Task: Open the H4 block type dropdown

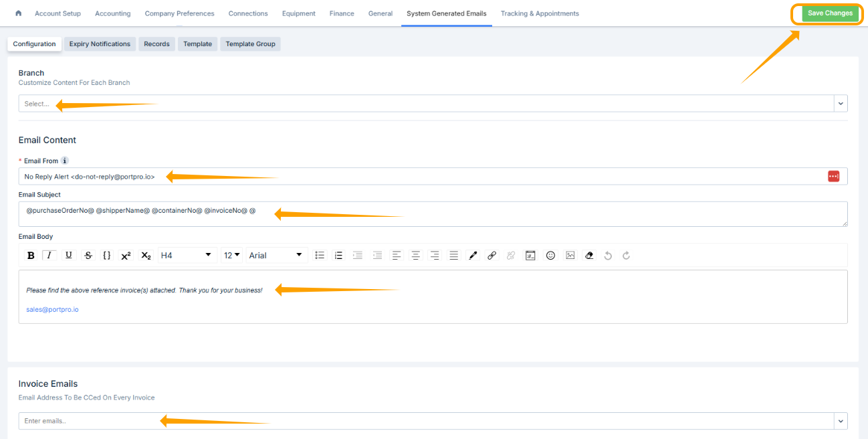Action: pyautogui.click(x=187, y=256)
